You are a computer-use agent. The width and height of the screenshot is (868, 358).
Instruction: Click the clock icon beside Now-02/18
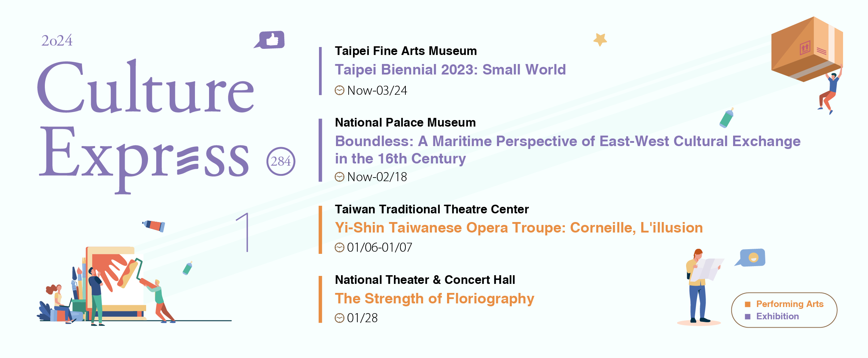(339, 177)
